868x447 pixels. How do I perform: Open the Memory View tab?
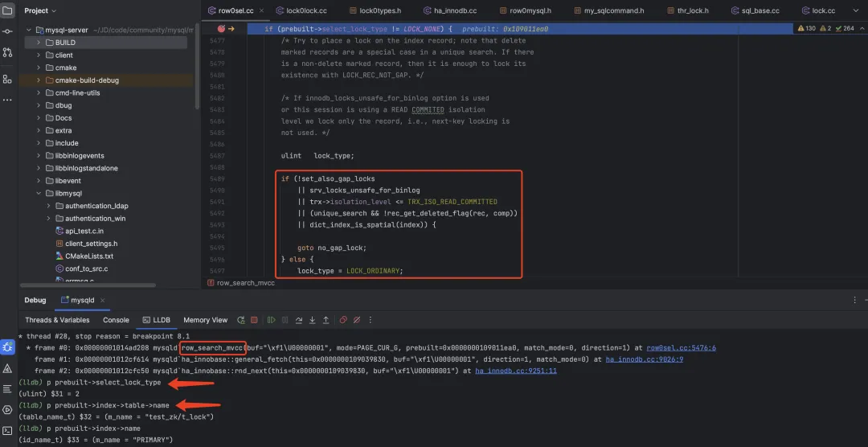(x=205, y=320)
